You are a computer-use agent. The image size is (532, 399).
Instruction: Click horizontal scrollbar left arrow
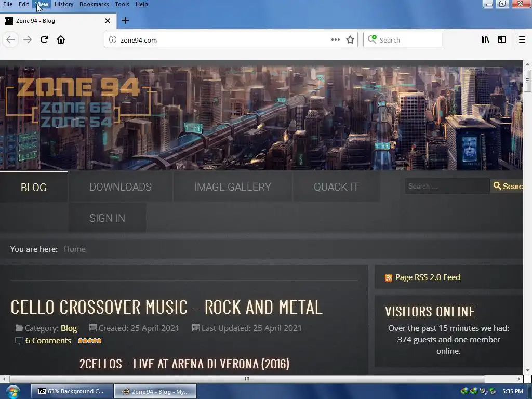click(4, 379)
